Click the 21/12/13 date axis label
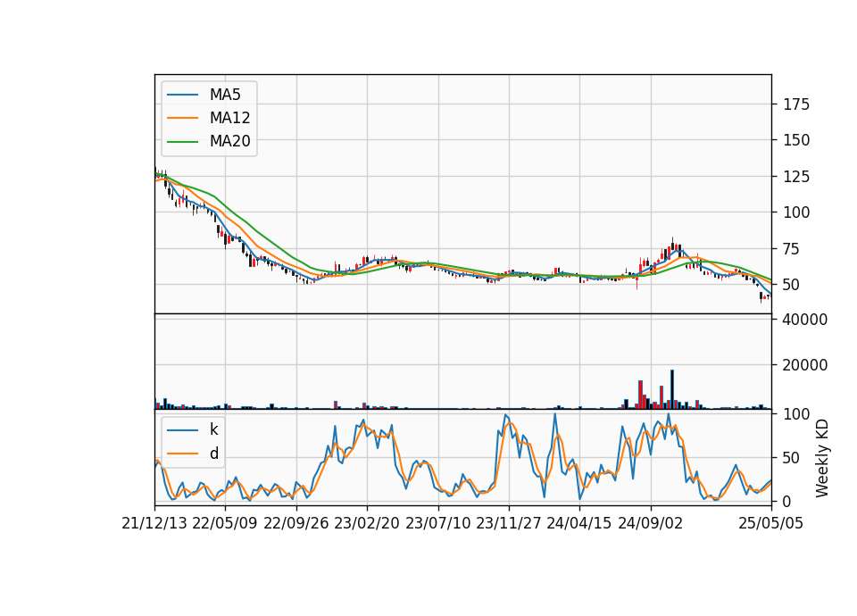The image size is (857, 616). click(154, 523)
